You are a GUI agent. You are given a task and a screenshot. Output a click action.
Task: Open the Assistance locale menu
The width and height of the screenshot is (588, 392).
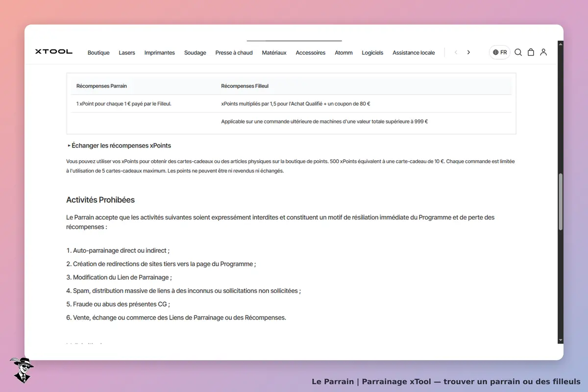pyautogui.click(x=414, y=52)
